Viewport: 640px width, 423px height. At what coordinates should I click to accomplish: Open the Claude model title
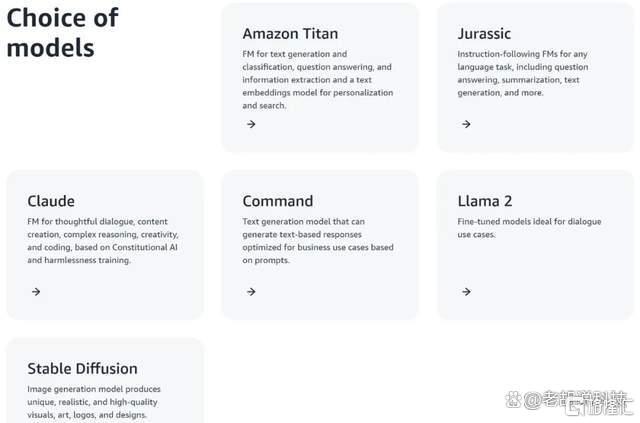click(x=51, y=201)
